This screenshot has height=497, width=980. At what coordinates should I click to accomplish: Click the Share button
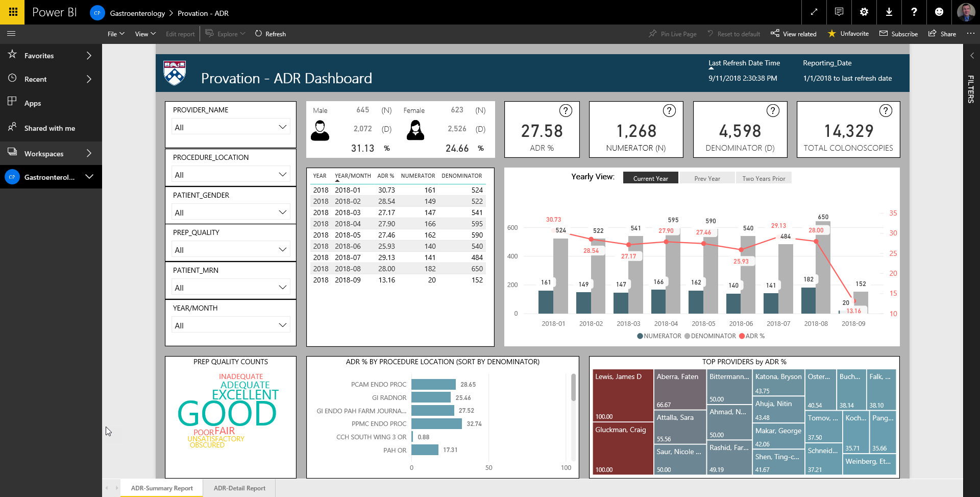(942, 34)
